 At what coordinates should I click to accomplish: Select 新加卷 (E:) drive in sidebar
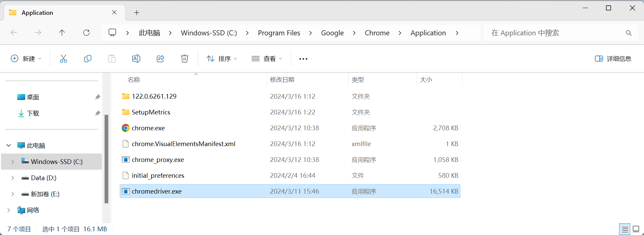pyautogui.click(x=45, y=194)
